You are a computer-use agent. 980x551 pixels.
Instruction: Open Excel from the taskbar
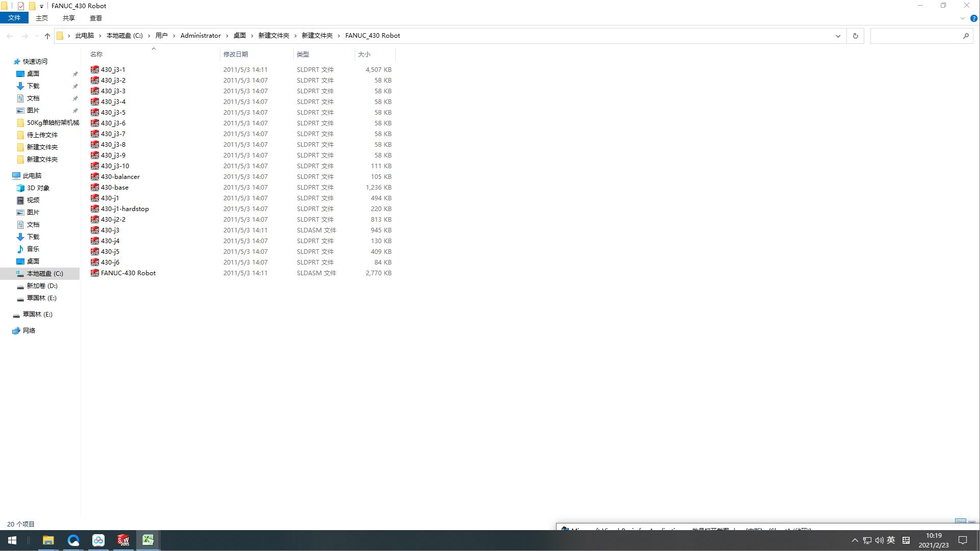pyautogui.click(x=148, y=540)
